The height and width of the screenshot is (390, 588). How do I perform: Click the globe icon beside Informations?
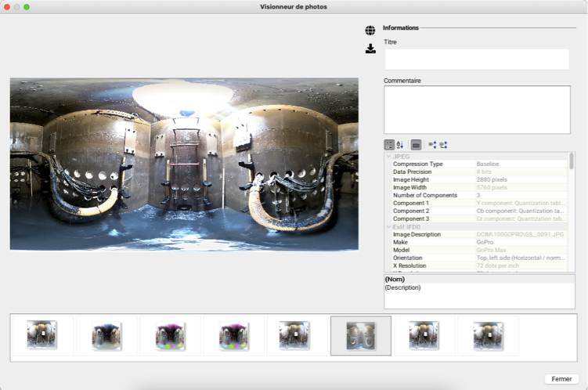(x=370, y=31)
